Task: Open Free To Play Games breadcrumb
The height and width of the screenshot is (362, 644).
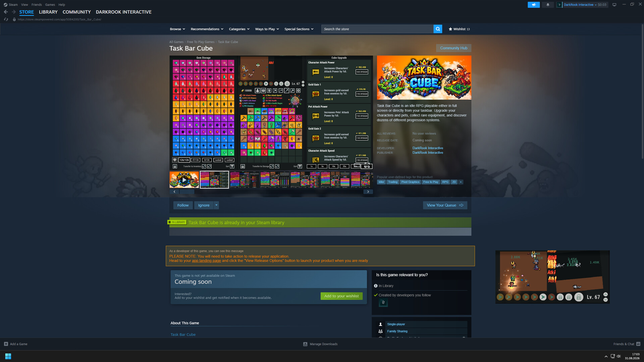Action: tap(201, 42)
